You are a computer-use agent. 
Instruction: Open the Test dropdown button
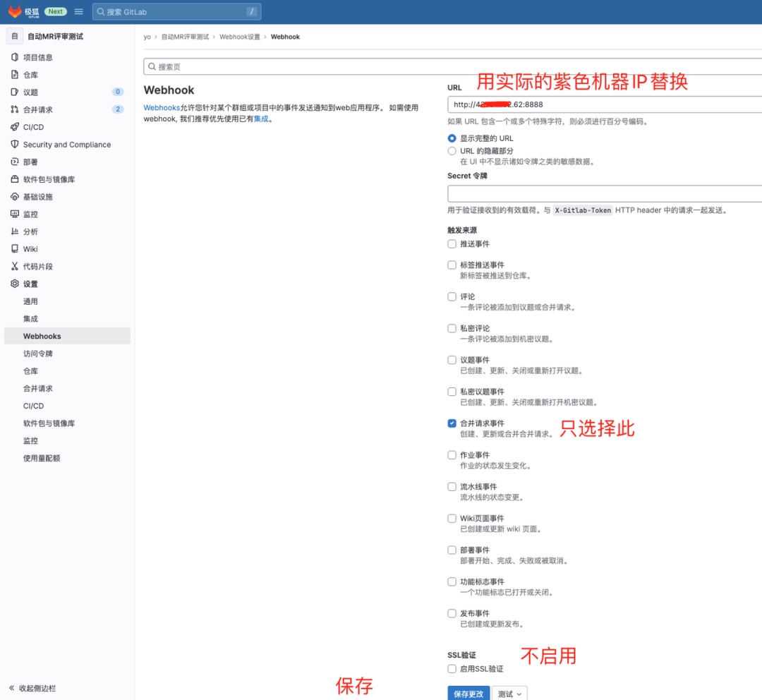[509, 694]
